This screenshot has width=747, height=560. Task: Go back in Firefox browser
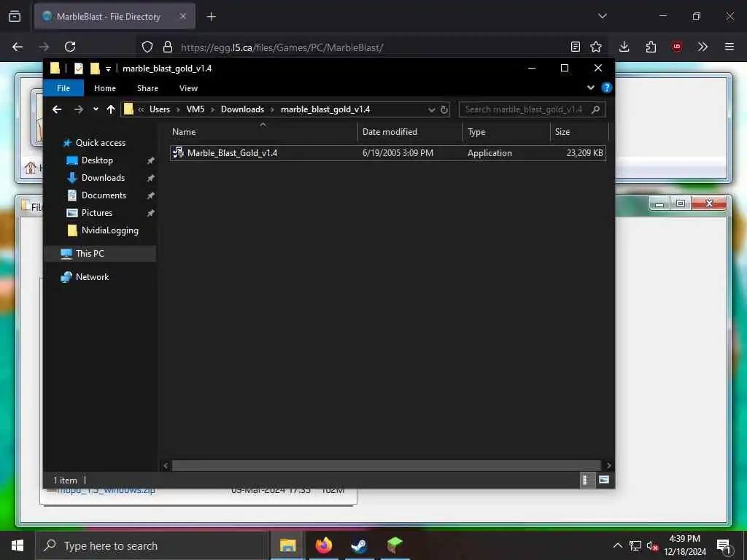click(x=18, y=47)
